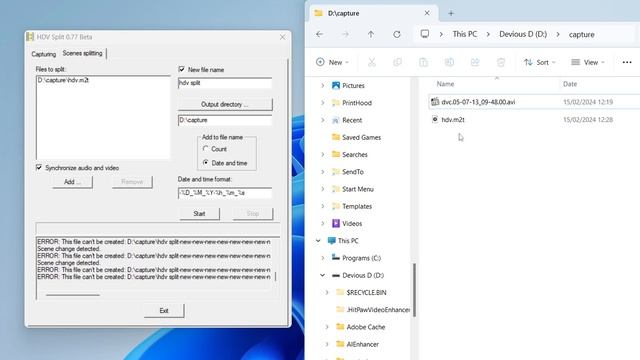Click the Start button in HDV Split
Viewport: 640px width, 360px height.
coord(199,213)
